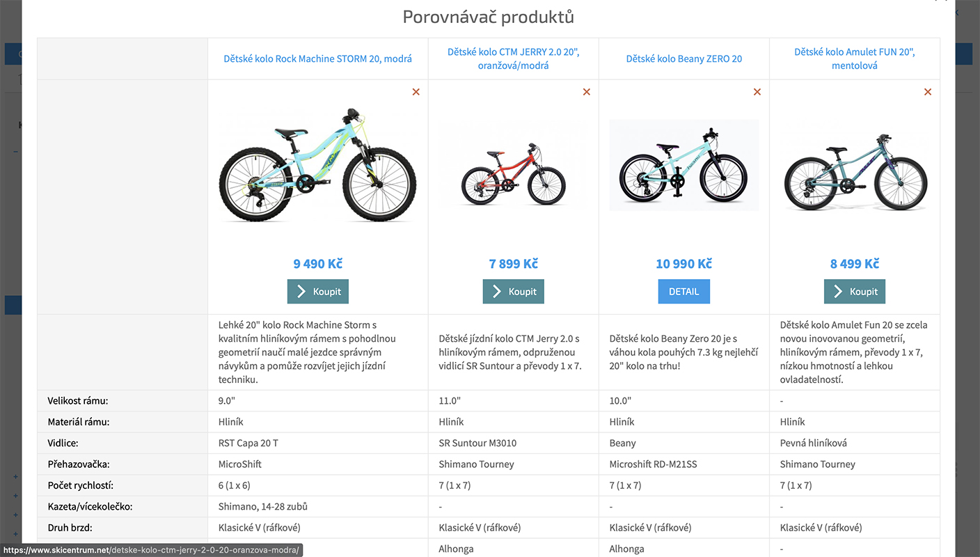
Task: Open Dětské kolo CTM JERRY 2.0 title link
Action: (x=514, y=58)
